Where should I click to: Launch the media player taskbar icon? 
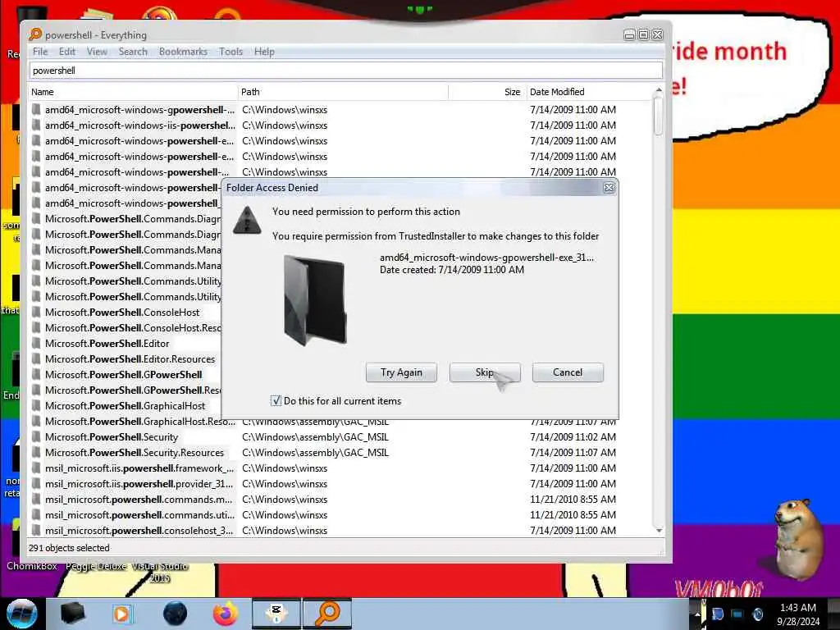[123, 614]
